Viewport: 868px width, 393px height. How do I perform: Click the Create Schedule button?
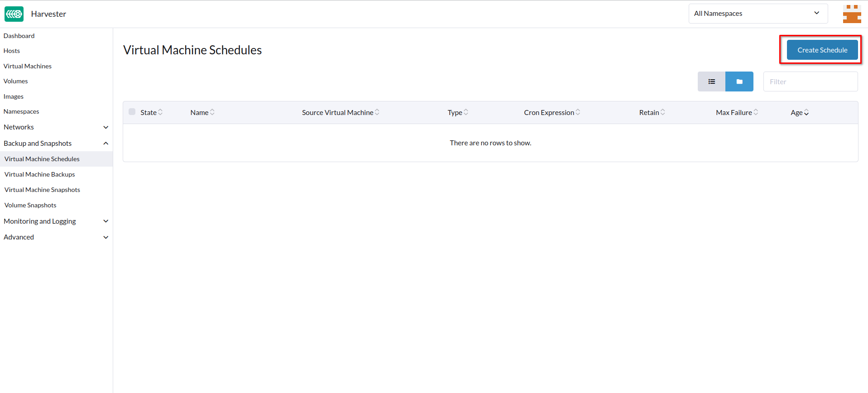(x=822, y=50)
